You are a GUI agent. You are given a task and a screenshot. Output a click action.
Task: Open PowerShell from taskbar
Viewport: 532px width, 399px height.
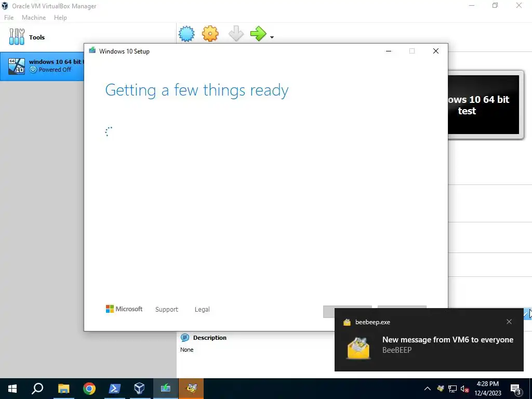114,389
